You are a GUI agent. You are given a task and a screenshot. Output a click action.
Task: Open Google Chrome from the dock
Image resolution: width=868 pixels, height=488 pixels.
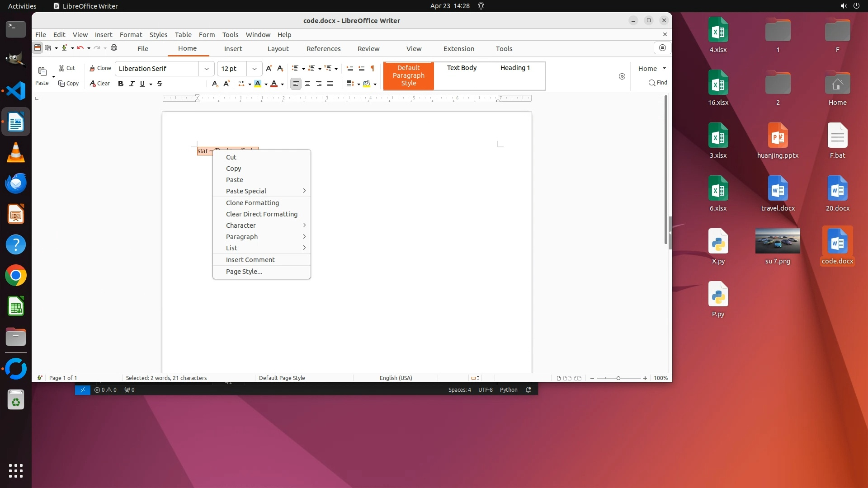tap(16, 276)
